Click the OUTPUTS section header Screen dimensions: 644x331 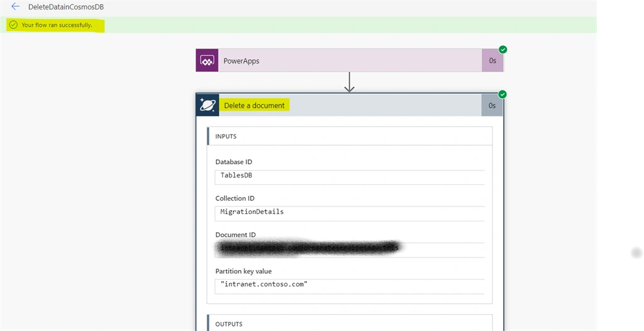pos(350,323)
